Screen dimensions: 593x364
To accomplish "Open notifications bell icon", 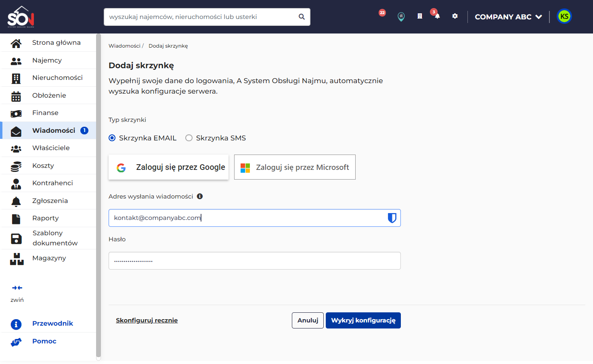I will tap(437, 16).
